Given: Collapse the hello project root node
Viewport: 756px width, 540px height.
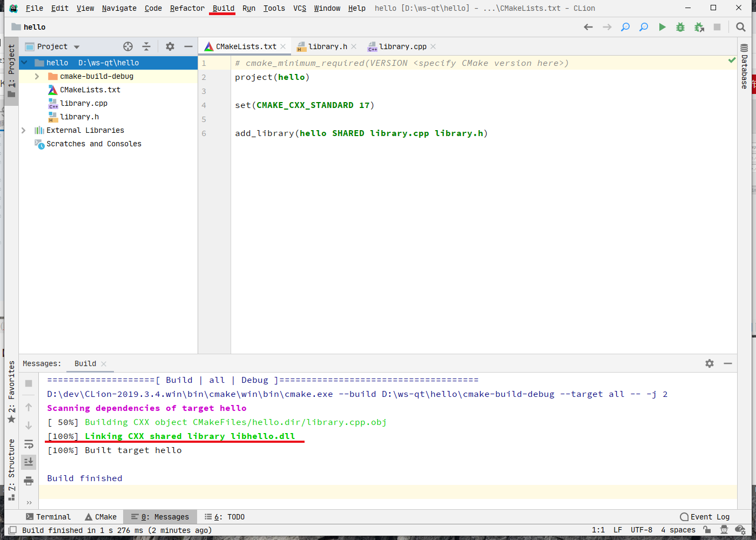Looking at the screenshot, I should coord(24,63).
